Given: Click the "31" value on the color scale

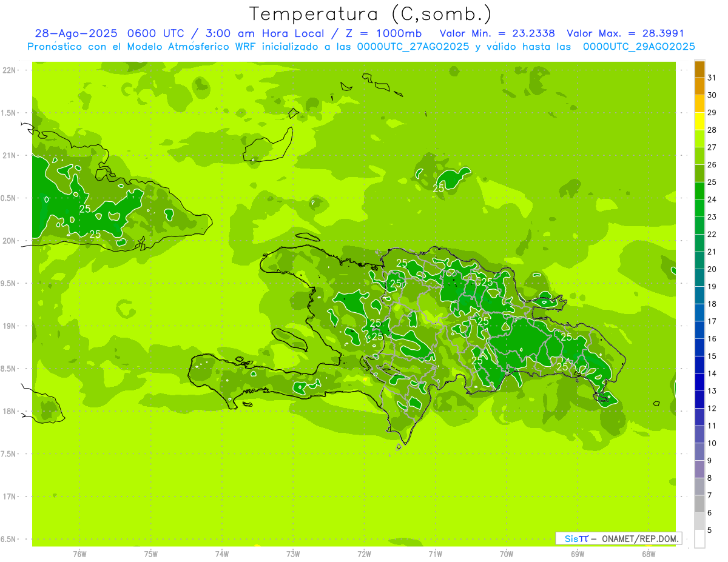Looking at the screenshot, I should tap(712, 78).
